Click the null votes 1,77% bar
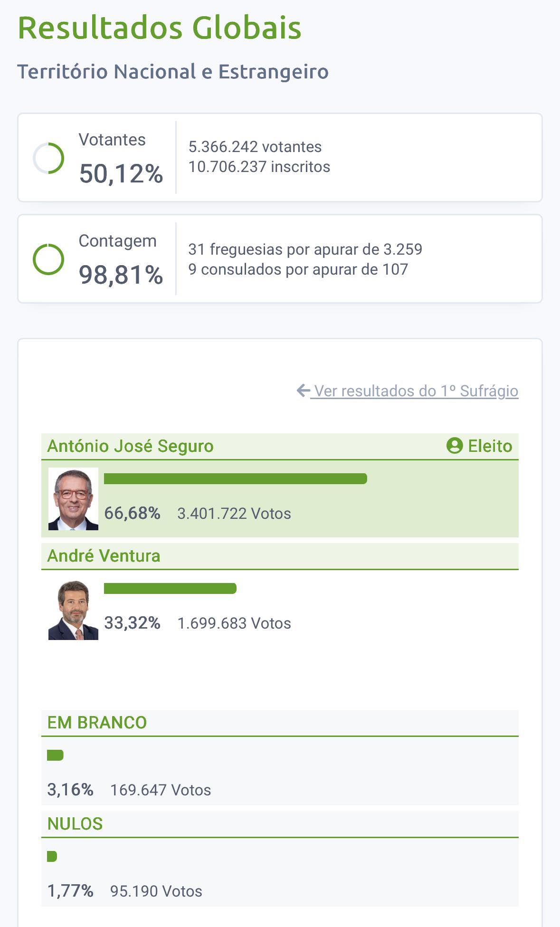560x927 pixels. (x=52, y=856)
